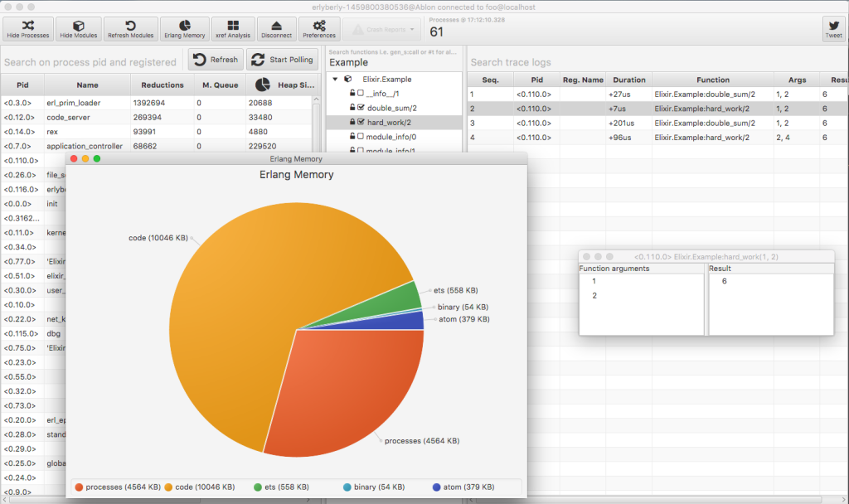Collapse the Elixir.Example module tree node
This screenshot has width=849, height=504.
(335, 80)
